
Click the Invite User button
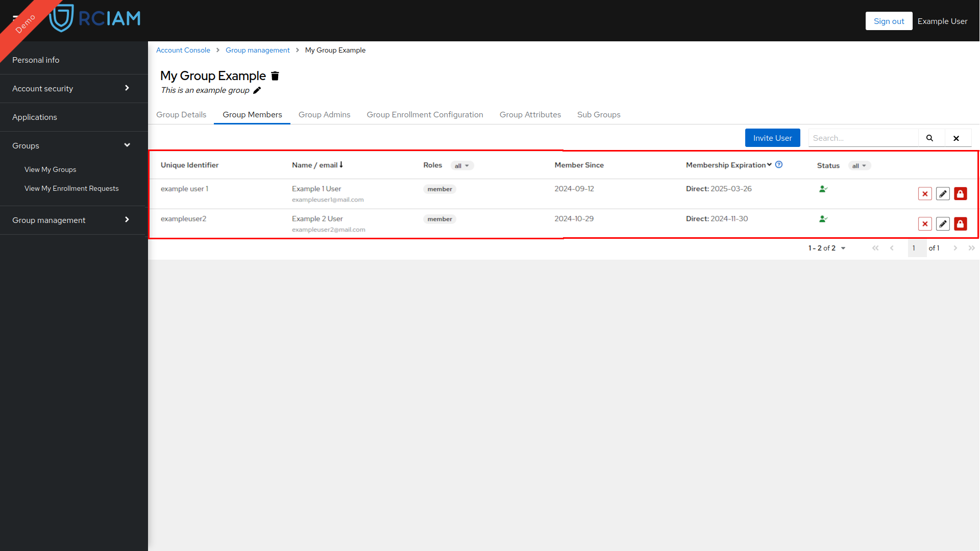point(773,138)
